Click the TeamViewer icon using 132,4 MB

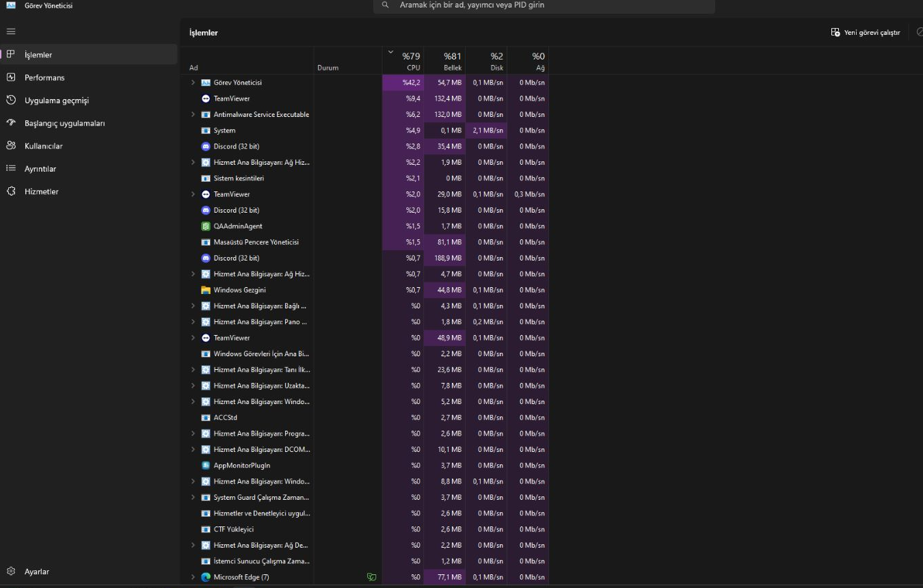point(206,98)
